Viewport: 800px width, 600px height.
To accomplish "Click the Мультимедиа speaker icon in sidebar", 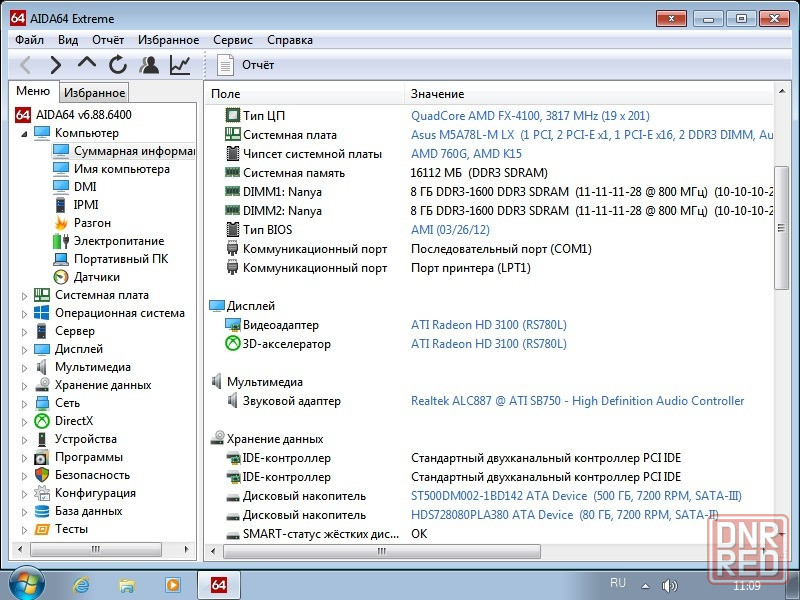I will point(42,367).
